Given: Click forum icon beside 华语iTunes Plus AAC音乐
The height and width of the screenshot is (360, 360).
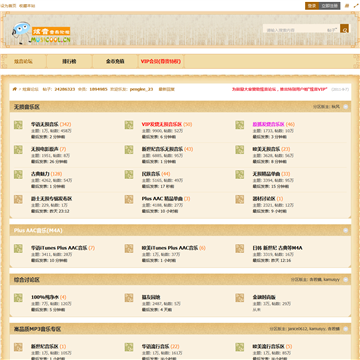Looking at the screenshot, I should pos(18,248).
